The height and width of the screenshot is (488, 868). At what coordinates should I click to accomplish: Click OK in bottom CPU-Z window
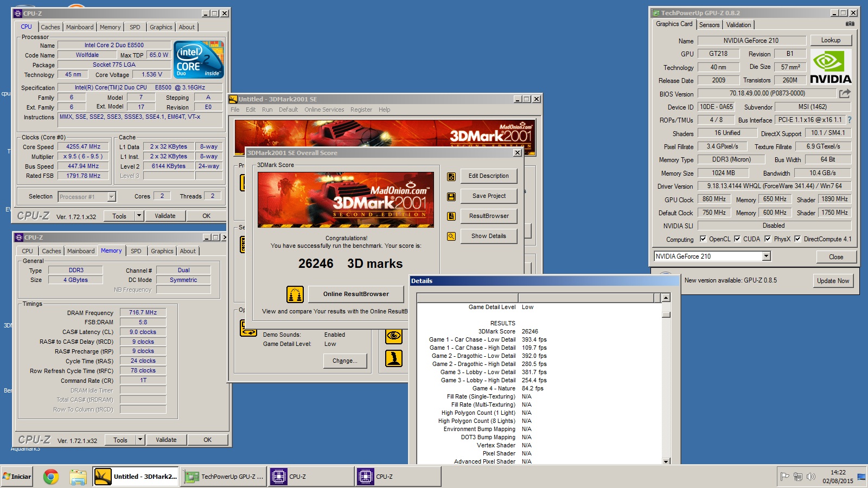pos(208,440)
